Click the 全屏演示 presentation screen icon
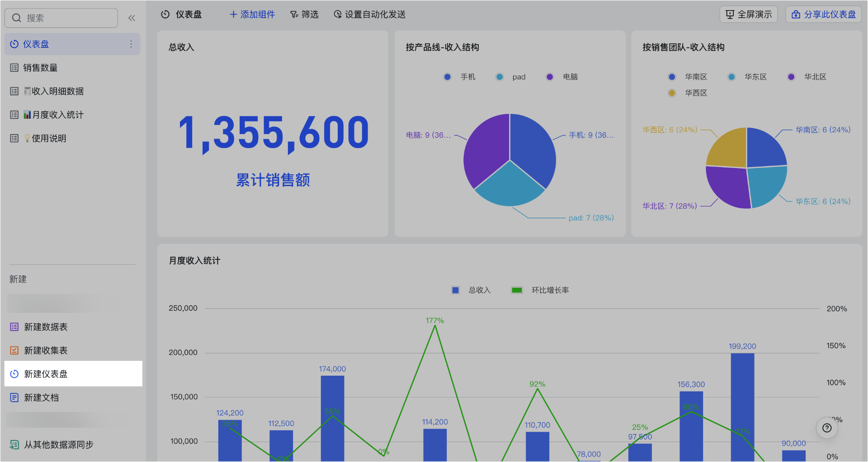868x462 pixels. pos(730,14)
